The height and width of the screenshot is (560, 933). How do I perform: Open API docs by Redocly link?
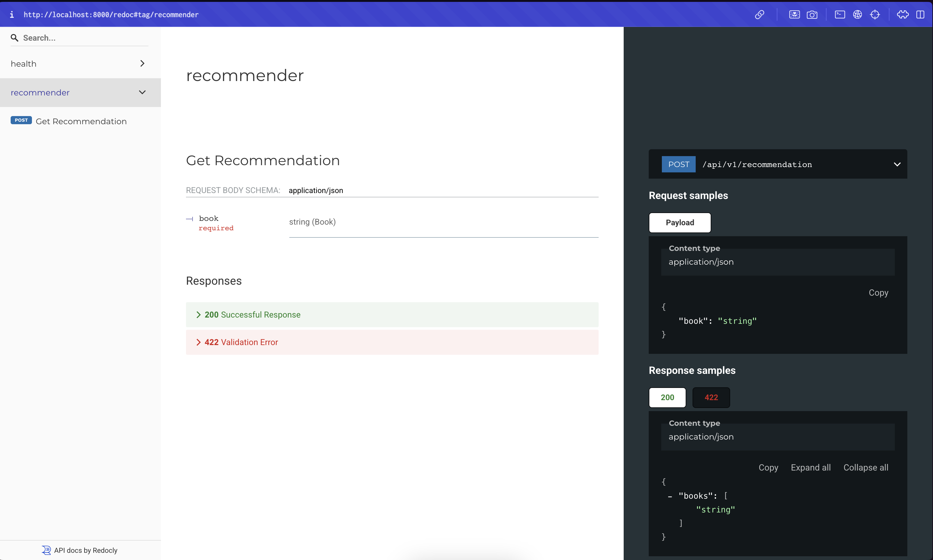pos(86,550)
